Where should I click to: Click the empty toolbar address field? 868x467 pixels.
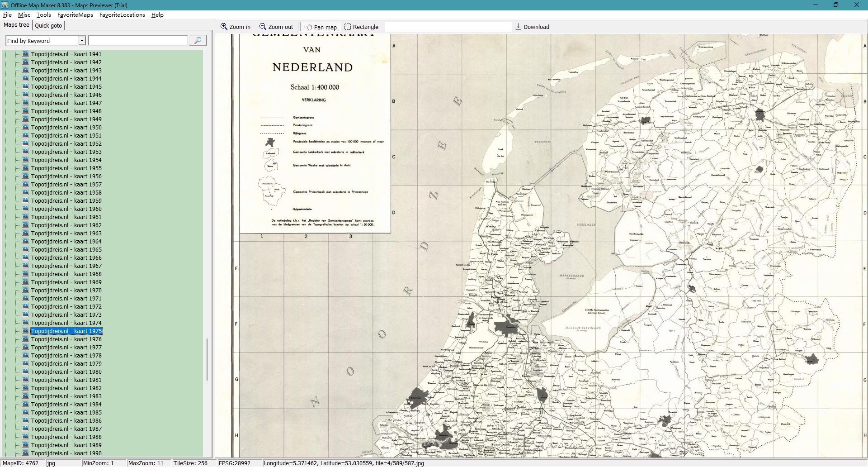(448, 27)
